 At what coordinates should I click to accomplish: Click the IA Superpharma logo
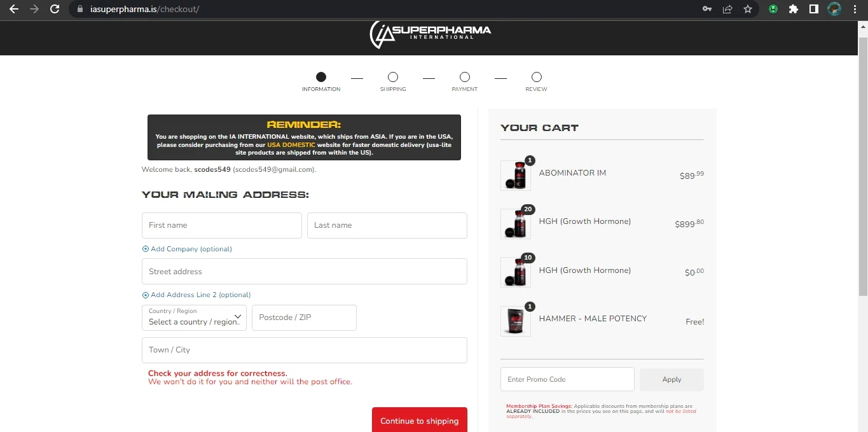(431, 34)
